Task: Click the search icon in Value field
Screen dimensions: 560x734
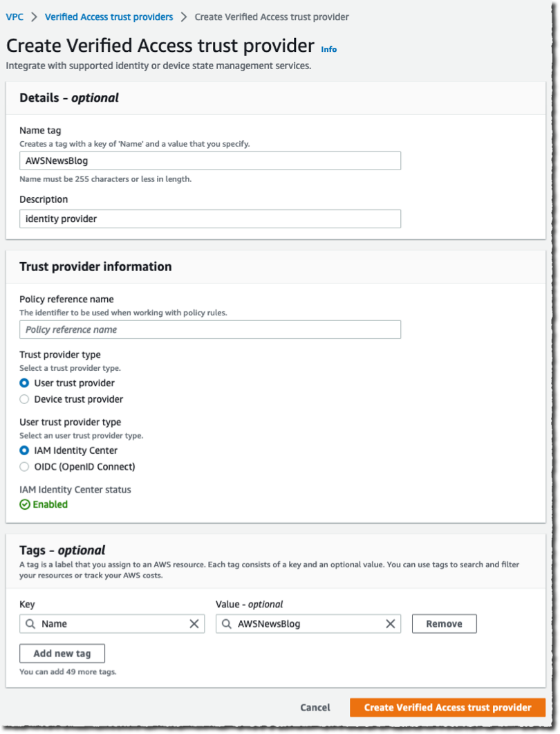Action: coord(226,623)
